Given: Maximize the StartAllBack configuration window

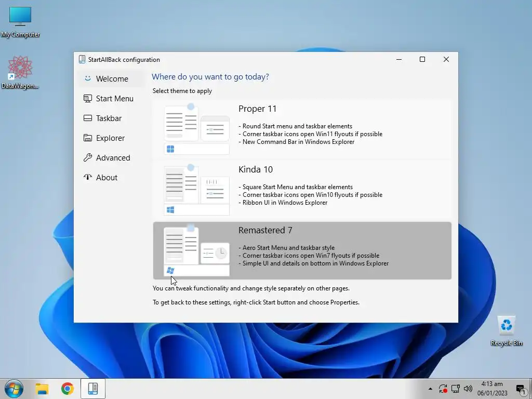Looking at the screenshot, I should (x=422, y=59).
